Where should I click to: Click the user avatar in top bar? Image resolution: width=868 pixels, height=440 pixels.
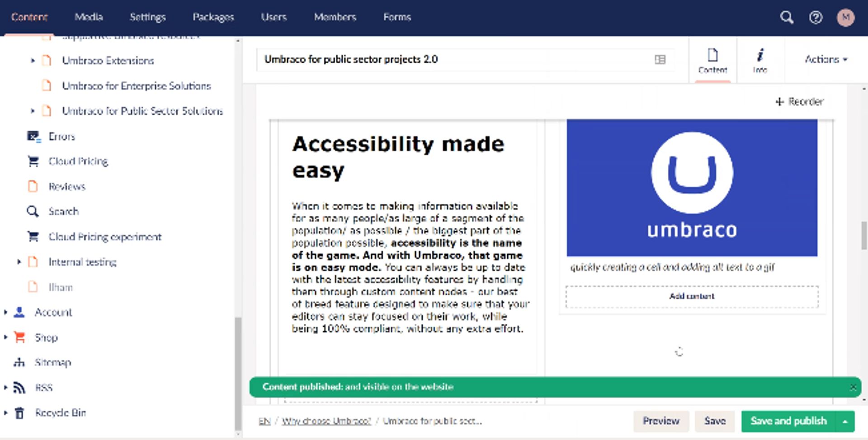(845, 17)
